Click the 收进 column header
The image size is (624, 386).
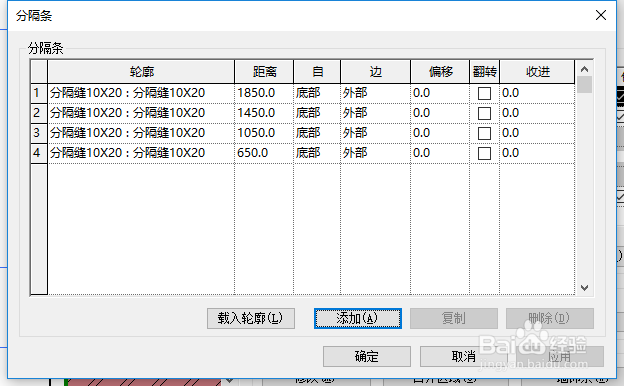point(537,72)
